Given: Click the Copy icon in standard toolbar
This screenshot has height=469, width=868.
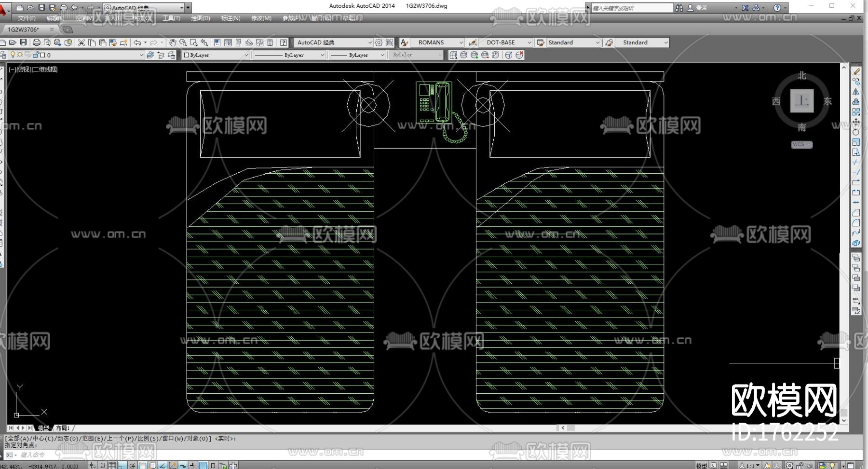Looking at the screenshot, I should coord(92,42).
